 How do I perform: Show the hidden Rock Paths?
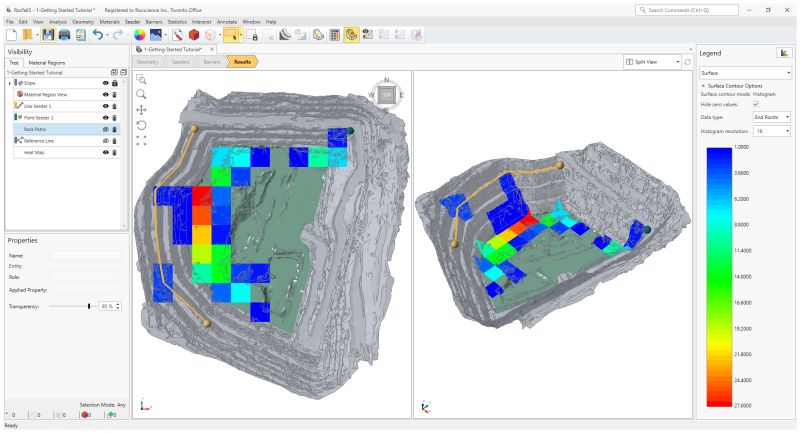(106, 130)
